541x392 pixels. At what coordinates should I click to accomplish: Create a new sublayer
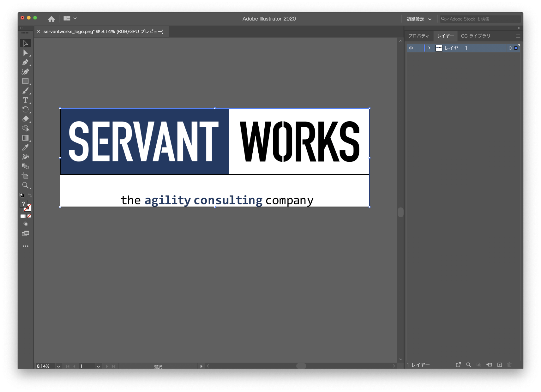(489, 365)
